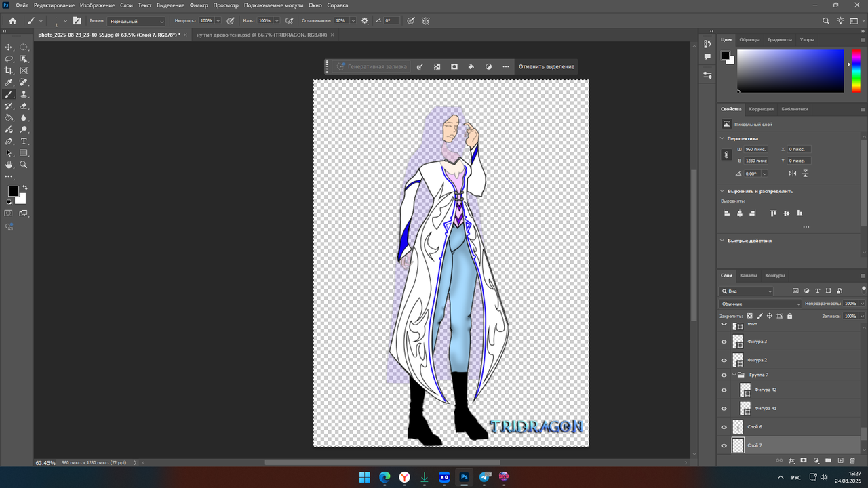Screen dimensions: 868x488
Task: Click foreground color swatch in toolbar
Action: (13, 191)
